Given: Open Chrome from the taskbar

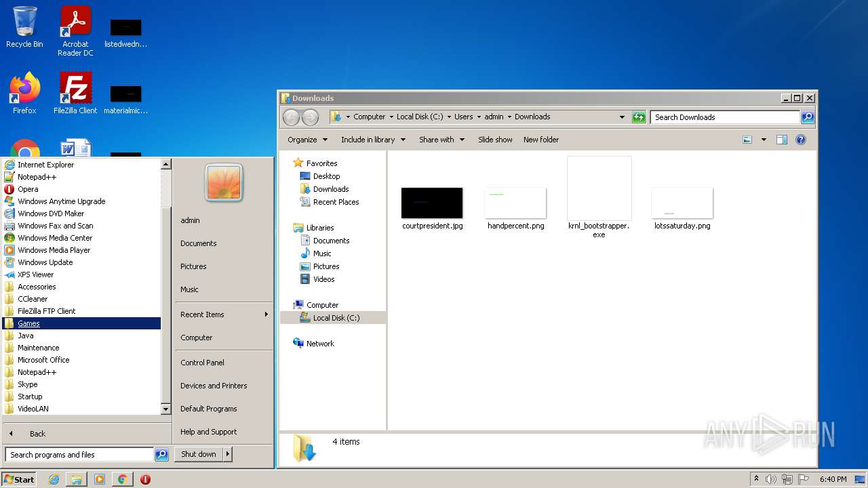Looking at the screenshot, I should (x=122, y=479).
